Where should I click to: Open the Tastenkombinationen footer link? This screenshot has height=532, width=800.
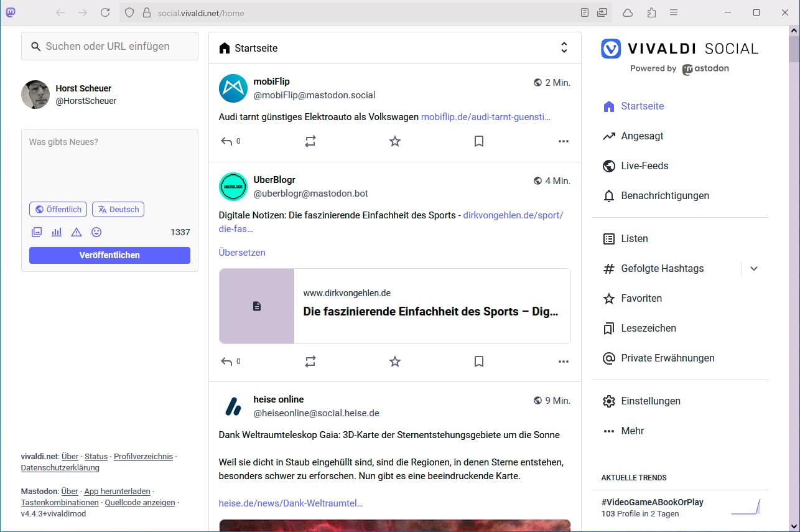60,502
